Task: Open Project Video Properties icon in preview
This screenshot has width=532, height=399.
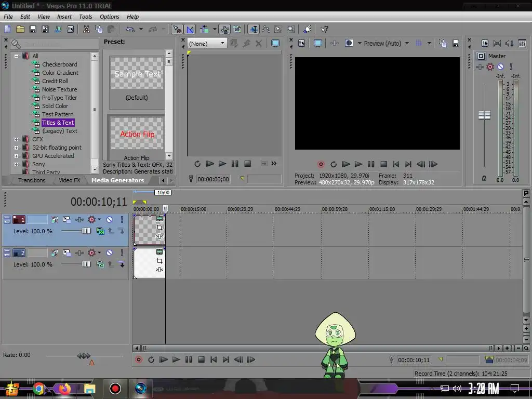Action: [x=302, y=43]
